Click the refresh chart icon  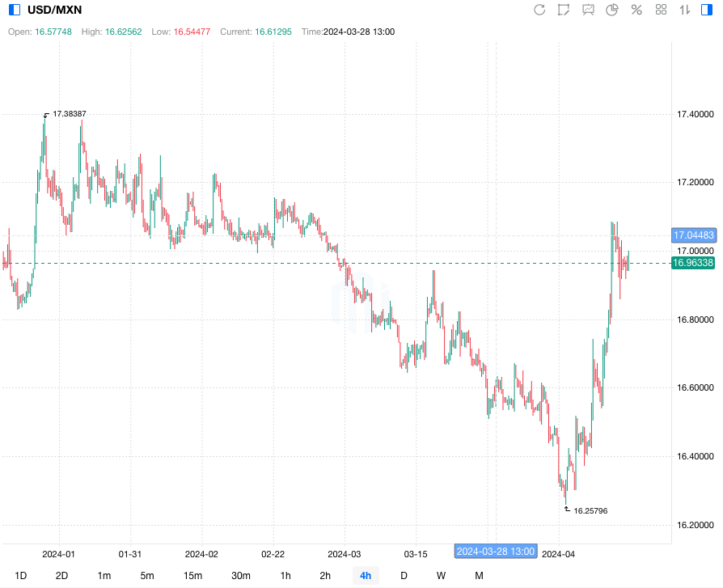(539, 10)
